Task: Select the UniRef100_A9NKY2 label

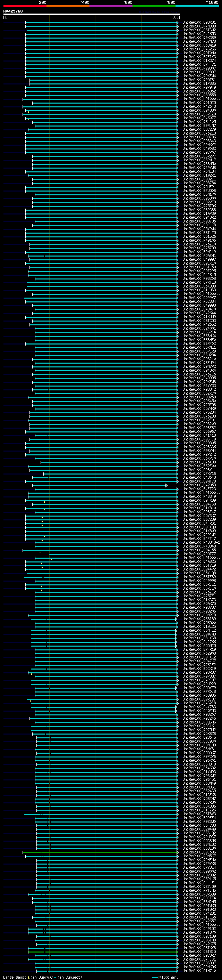Action: tap(199, 145)
